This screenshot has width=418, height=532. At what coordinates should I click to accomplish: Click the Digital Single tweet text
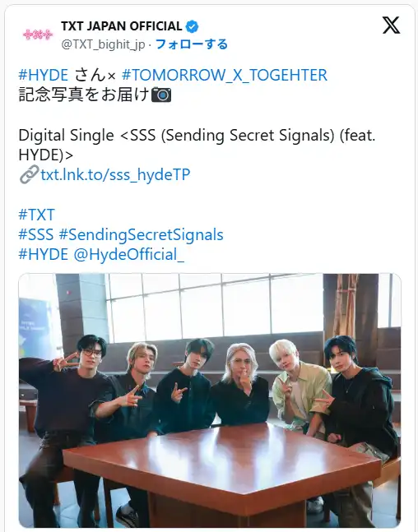(x=197, y=145)
